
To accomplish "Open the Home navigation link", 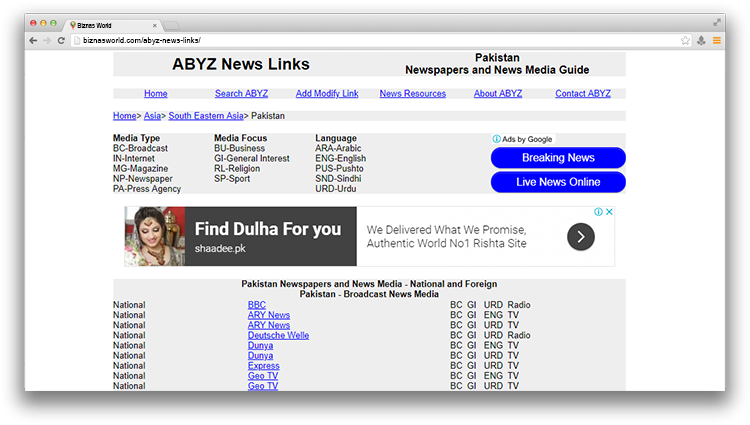I will tap(156, 94).
